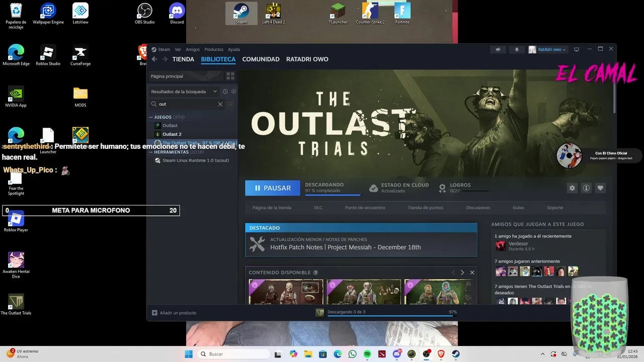644x362 pixels.
Task: Add Outlast Trials to favorites heart
Action: [600, 188]
